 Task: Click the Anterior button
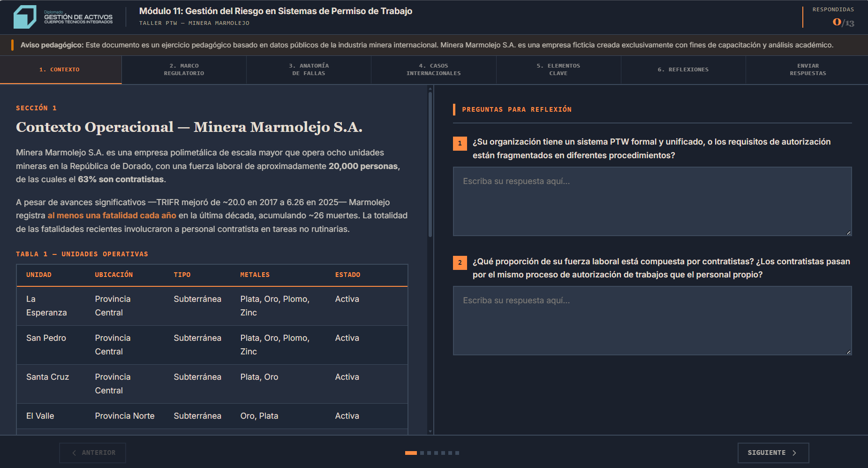(x=92, y=453)
